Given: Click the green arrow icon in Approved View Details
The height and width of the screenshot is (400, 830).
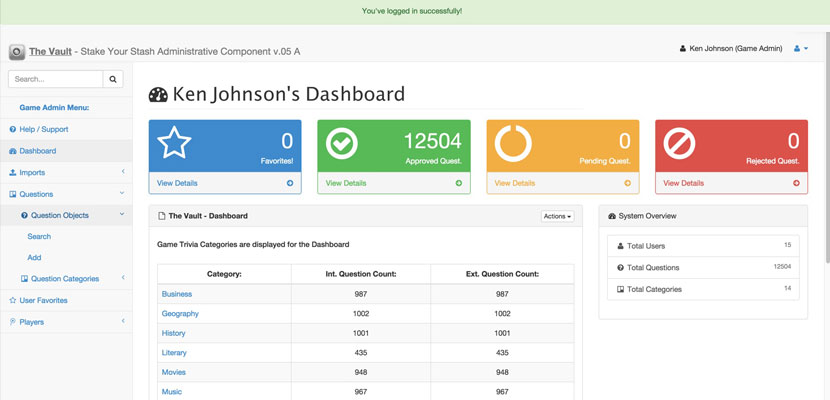Looking at the screenshot, I should (x=458, y=183).
